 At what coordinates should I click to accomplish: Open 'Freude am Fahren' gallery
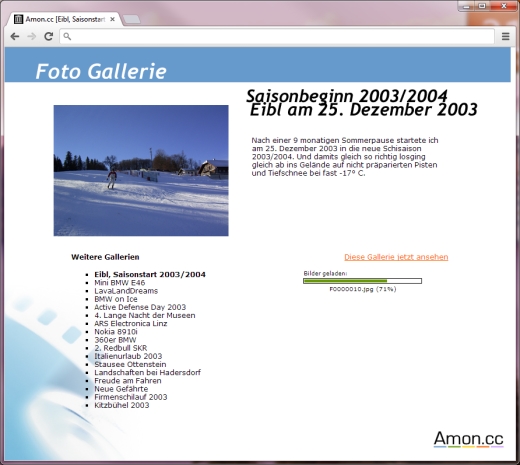(x=128, y=381)
